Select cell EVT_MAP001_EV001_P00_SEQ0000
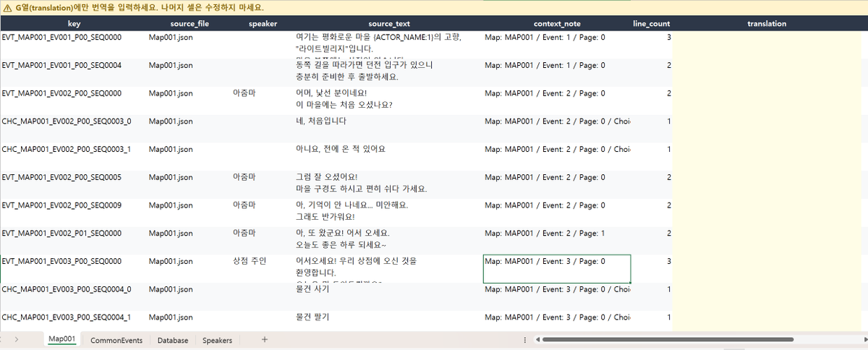This screenshot has height=350, width=868. coord(73,43)
